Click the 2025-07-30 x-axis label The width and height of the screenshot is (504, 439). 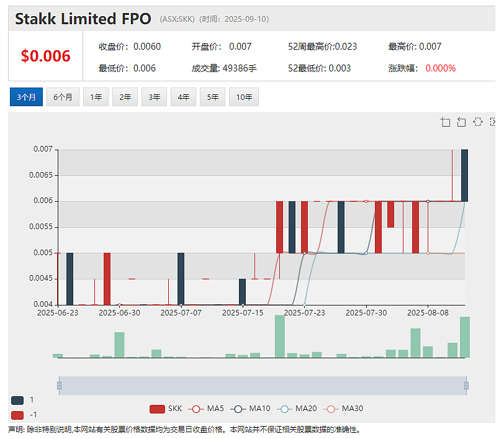tap(366, 312)
